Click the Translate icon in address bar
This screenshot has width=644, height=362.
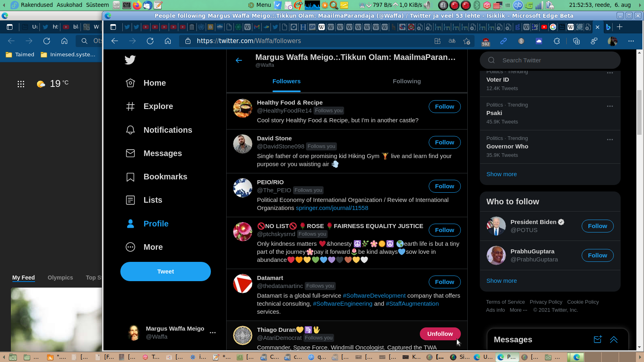click(452, 41)
